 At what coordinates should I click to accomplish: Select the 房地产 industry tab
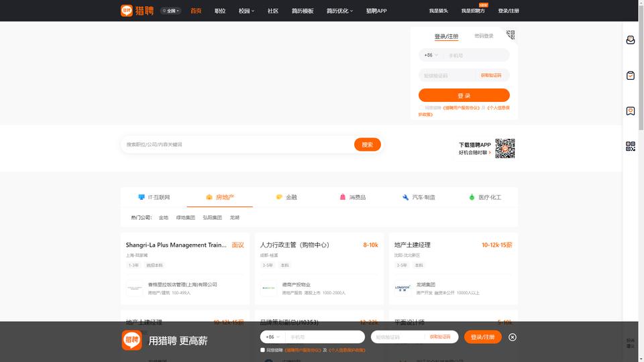tap(220, 197)
